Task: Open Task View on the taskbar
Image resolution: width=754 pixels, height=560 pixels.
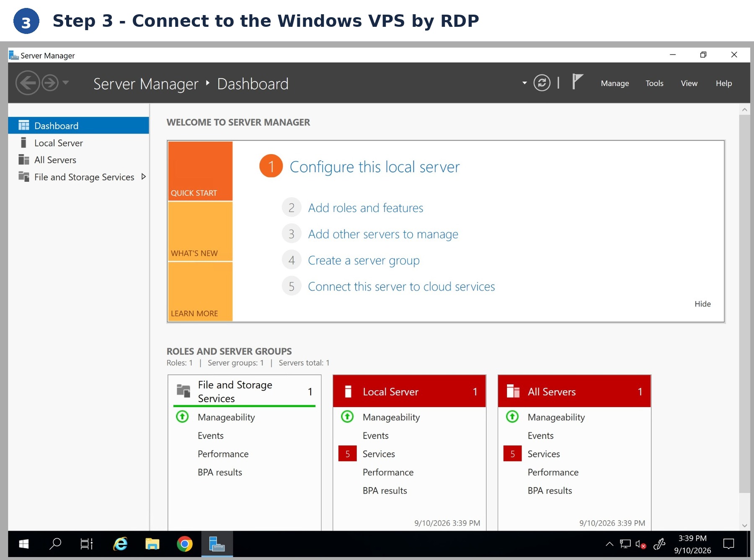Action: (86, 544)
